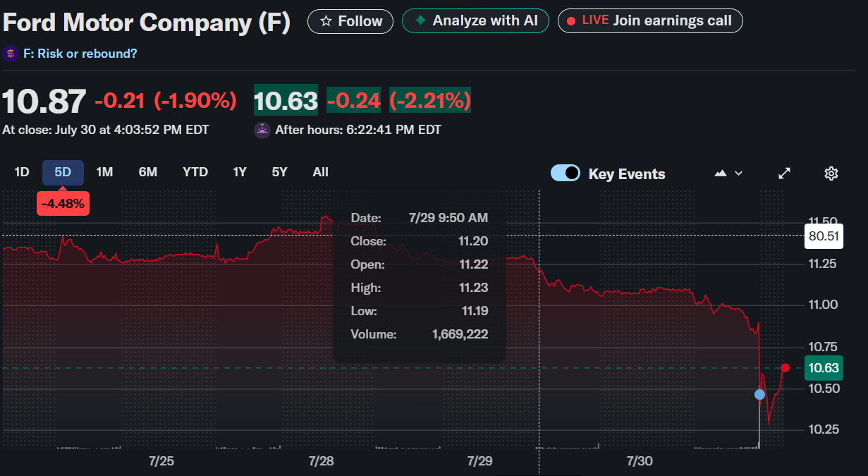Open the chart settings gear

pos(831,173)
